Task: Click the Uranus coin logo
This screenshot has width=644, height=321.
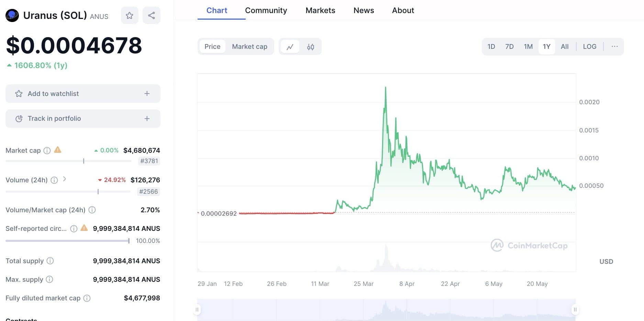Action: pyautogui.click(x=12, y=15)
